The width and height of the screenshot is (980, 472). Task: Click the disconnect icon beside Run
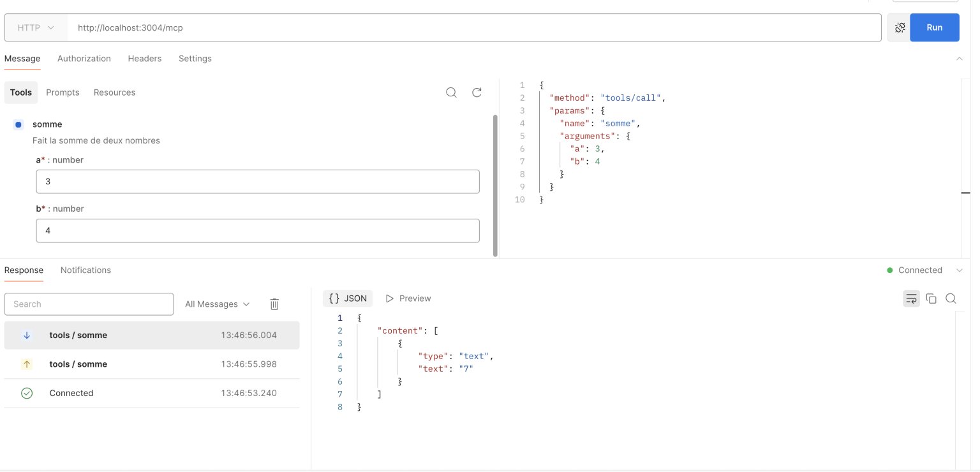(x=900, y=27)
